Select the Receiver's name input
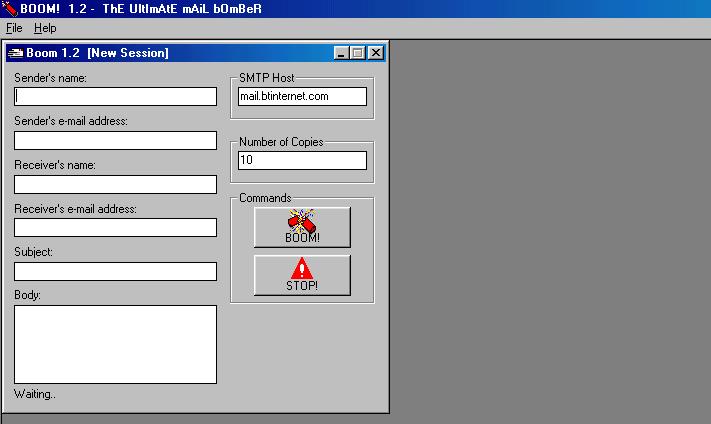Viewport: 711px width, 424px height. point(115,184)
